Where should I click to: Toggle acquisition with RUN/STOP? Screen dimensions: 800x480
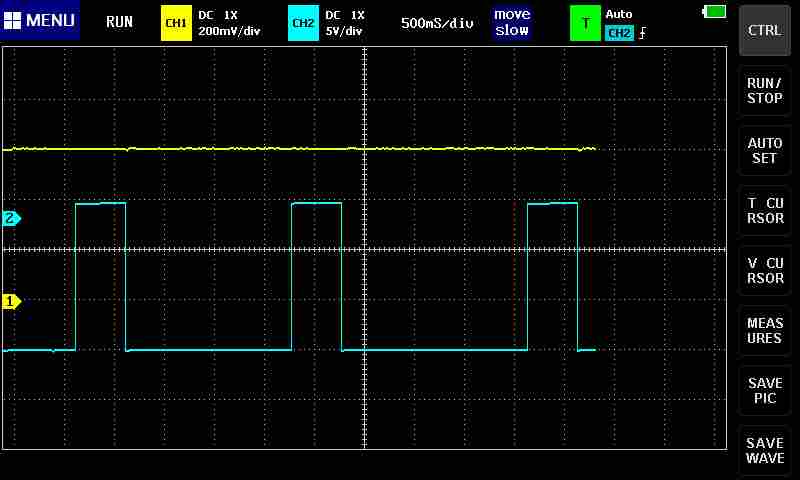click(x=765, y=91)
